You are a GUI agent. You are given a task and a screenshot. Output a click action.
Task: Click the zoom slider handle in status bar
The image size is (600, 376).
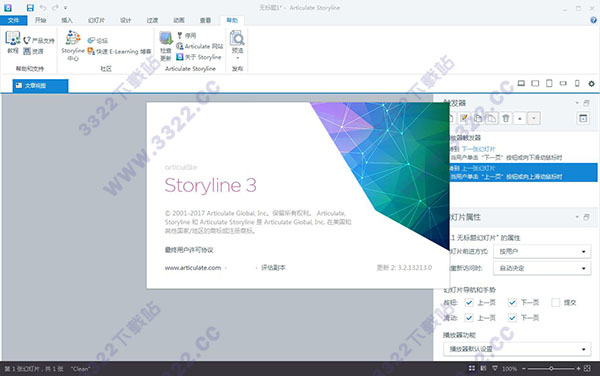(x=551, y=368)
